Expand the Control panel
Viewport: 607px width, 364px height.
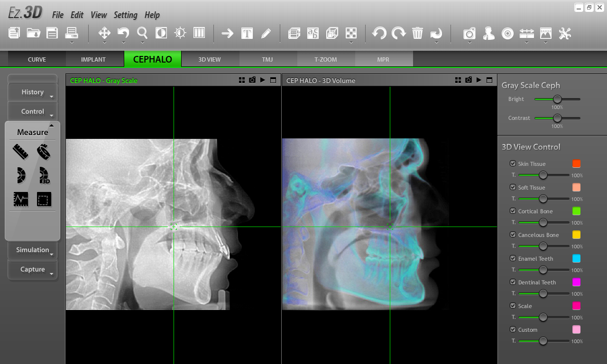33,112
